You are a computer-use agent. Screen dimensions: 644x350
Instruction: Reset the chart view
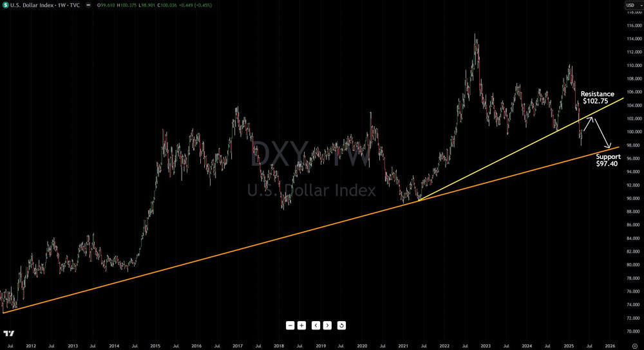(341, 326)
